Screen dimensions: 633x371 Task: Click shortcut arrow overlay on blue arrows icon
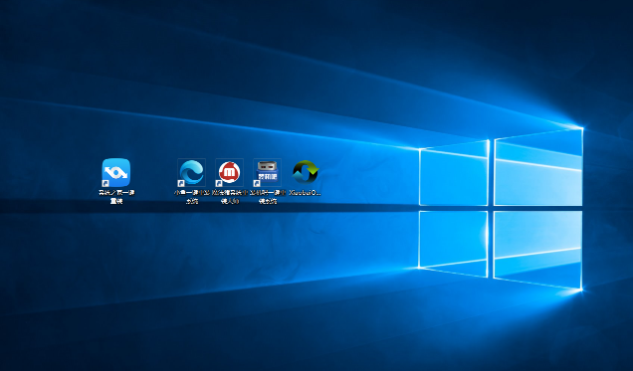(105, 183)
